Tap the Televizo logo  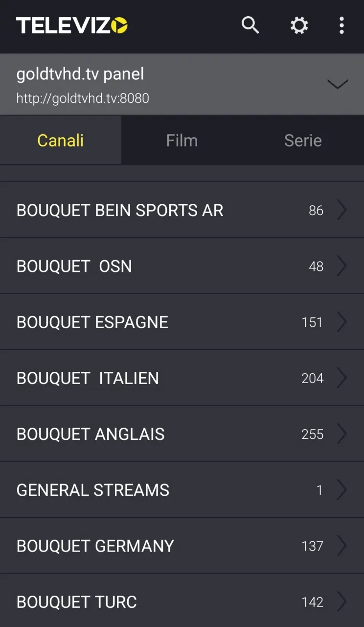72,25
